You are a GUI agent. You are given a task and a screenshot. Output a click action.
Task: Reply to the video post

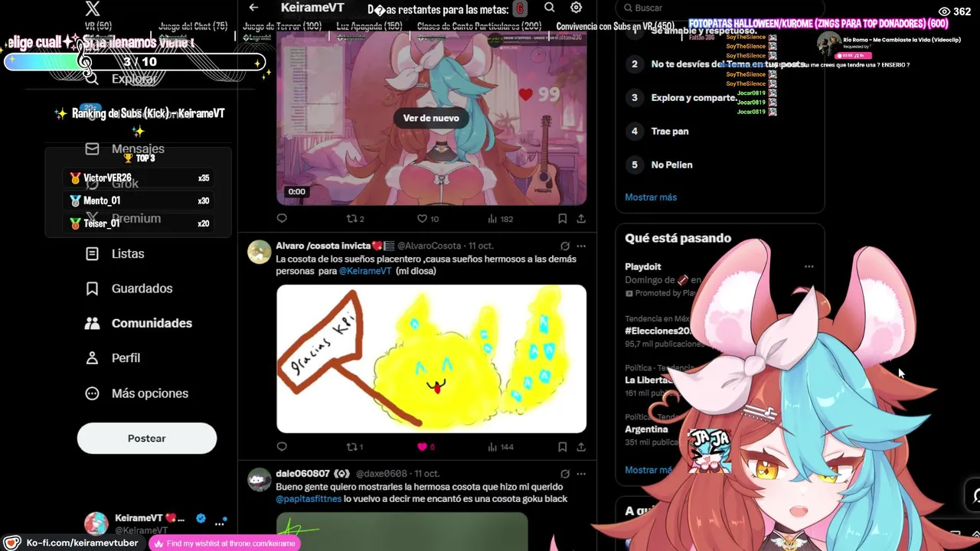click(x=282, y=219)
